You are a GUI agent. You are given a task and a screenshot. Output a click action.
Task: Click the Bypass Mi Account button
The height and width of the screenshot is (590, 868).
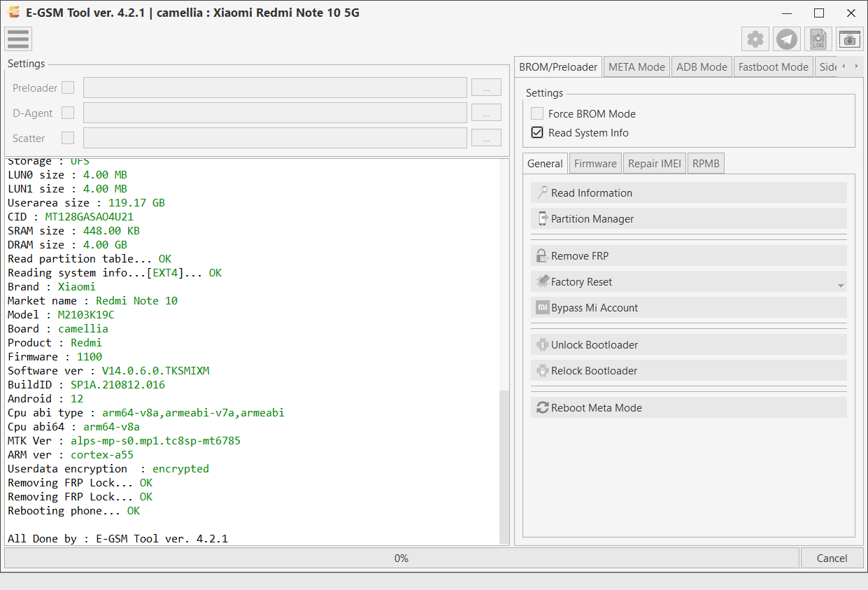[689, 307]
